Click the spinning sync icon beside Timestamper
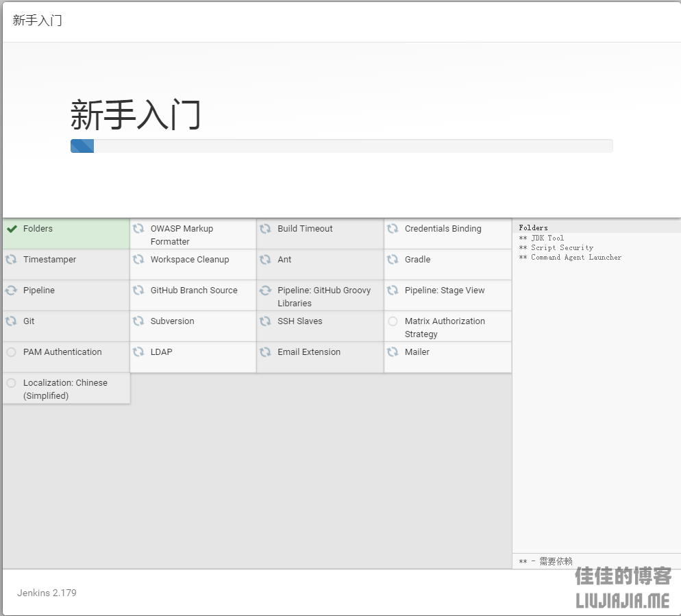Image resolution: width=681 pixels, height=616 pixels. 11,260
